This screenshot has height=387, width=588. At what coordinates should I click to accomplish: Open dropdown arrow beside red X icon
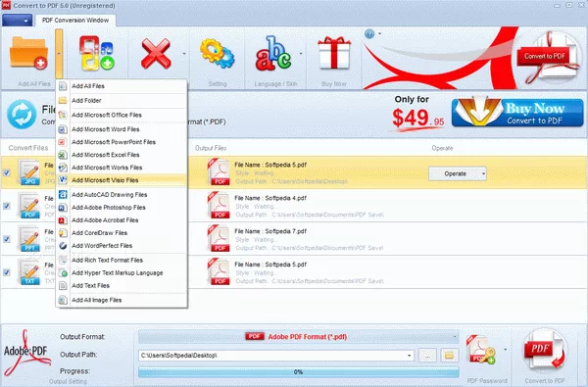(184, 54)
